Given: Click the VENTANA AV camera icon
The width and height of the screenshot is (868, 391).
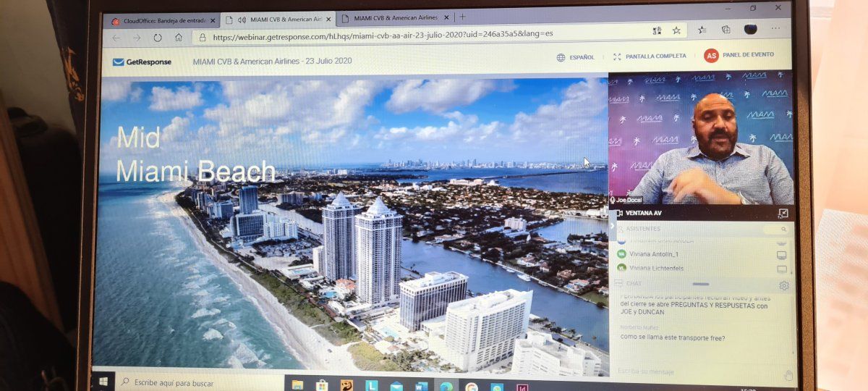Looking at the screenshot, I should point(620,214).
